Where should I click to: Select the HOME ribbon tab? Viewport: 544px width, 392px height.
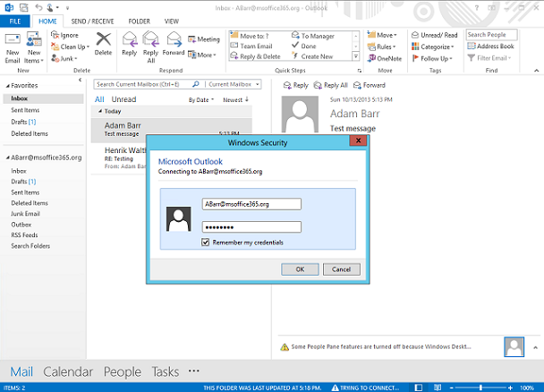pyautogui.click(x=47, y=21)
